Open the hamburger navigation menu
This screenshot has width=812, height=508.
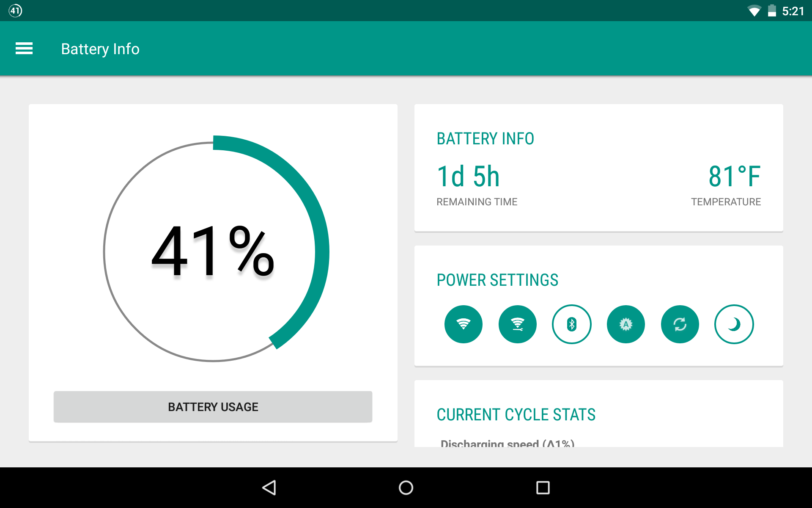(x=25, y=49)
